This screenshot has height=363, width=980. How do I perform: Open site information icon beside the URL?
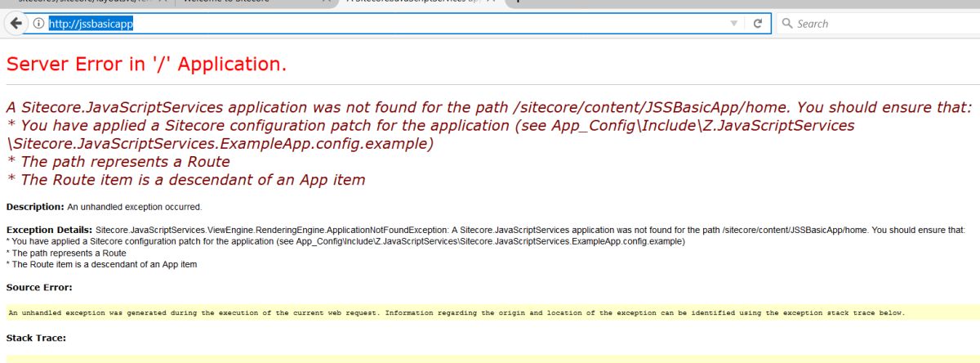click(x=38, y=24)
